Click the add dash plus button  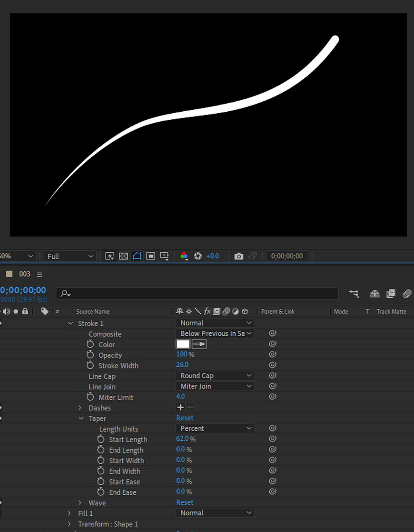point(180,407)
